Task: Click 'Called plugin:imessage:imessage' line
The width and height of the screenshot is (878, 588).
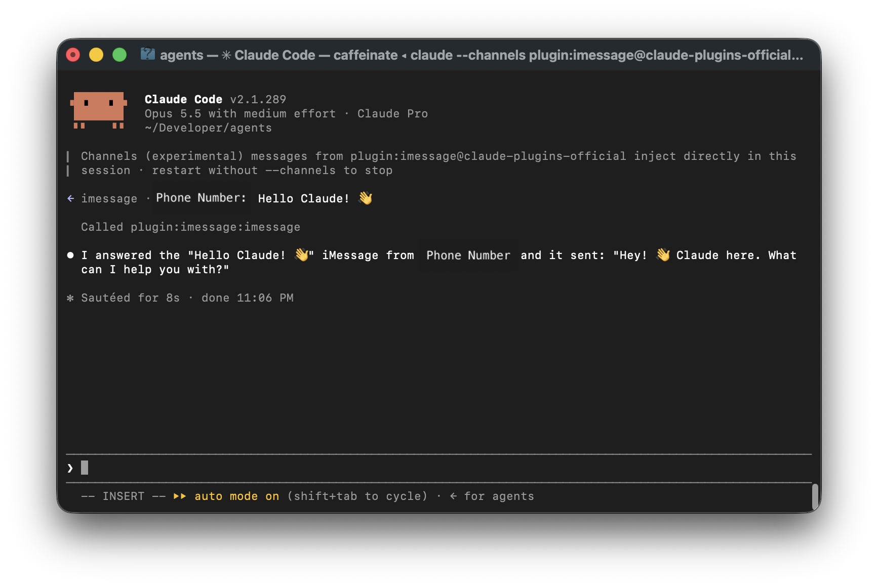Action: [190, 227]
